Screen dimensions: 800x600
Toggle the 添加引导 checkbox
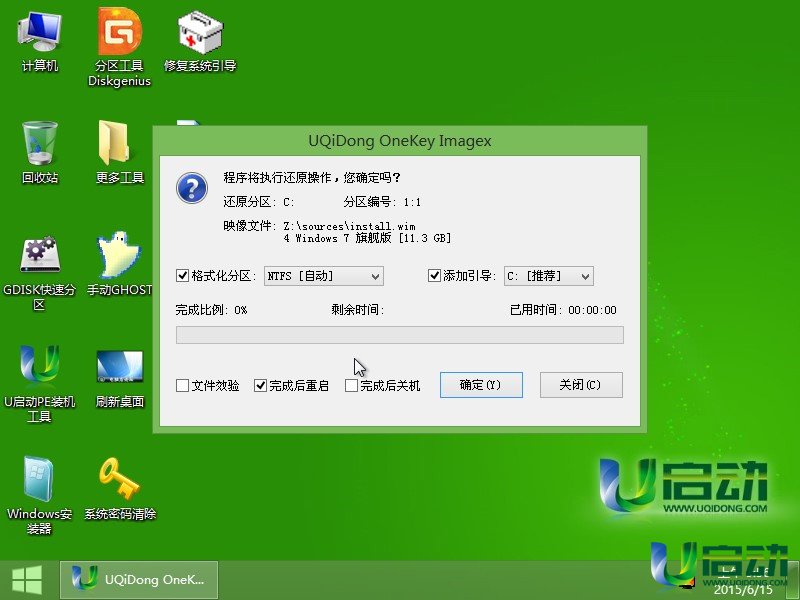tap(434, 276)
